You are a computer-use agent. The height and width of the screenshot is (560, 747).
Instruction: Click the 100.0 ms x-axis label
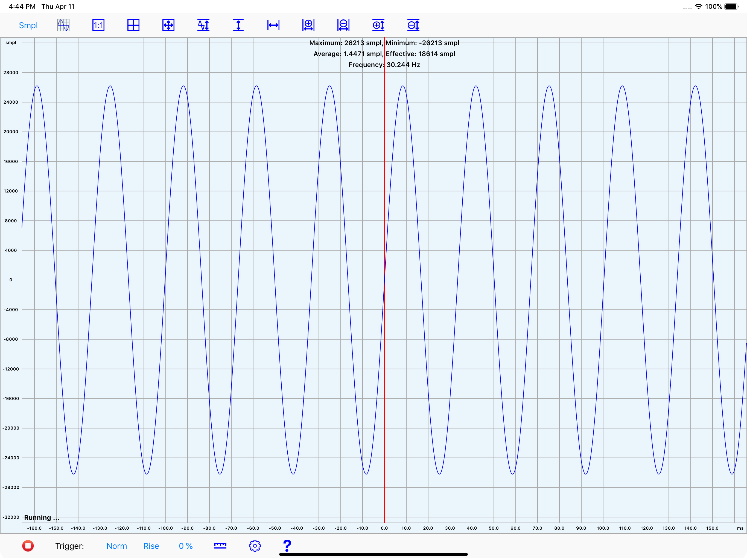click(603, 528)
